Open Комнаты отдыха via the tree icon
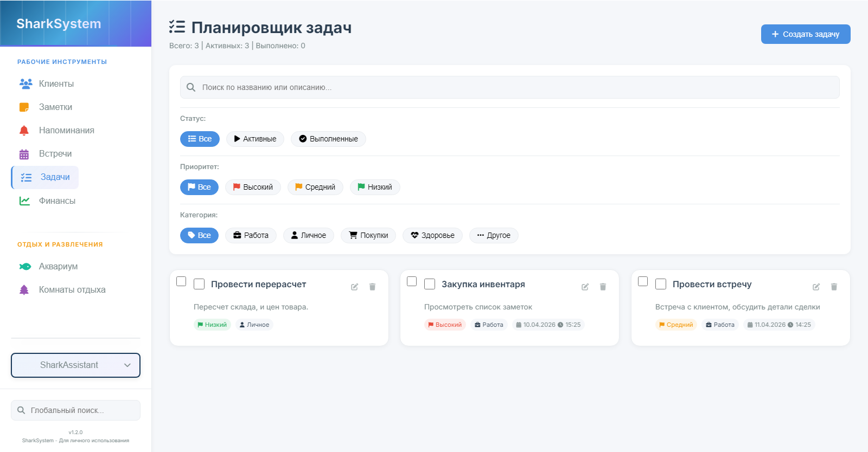 click(x=24, y=290)
